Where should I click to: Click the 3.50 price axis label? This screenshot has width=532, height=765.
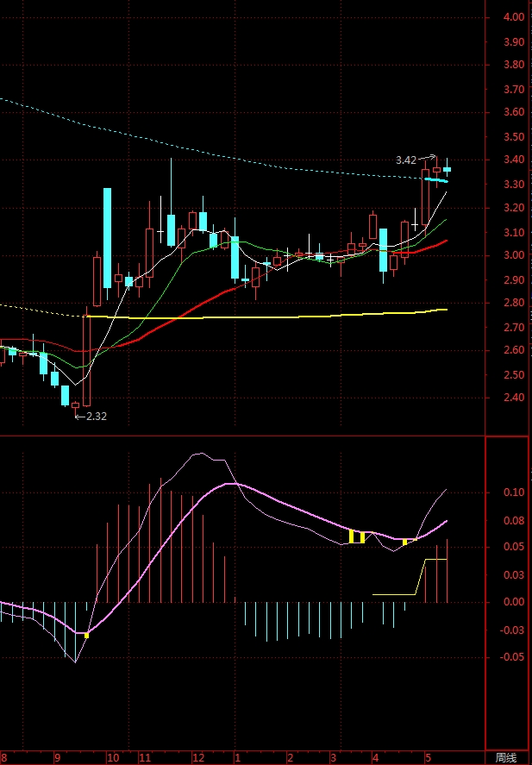coord(514,137)
